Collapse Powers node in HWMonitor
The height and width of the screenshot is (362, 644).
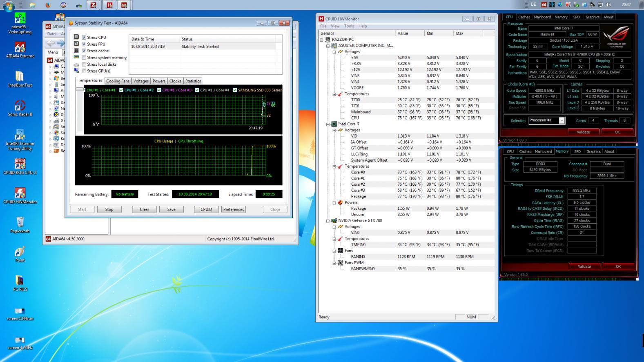point(334,202)
